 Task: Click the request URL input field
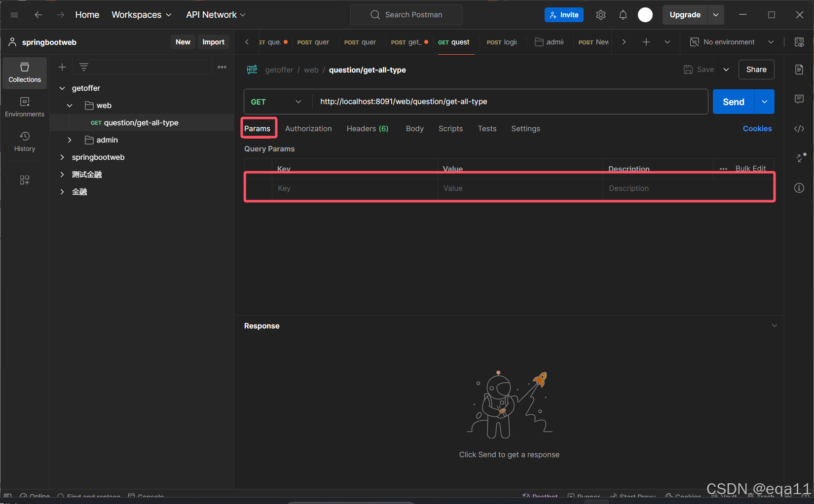pos(508,102)
